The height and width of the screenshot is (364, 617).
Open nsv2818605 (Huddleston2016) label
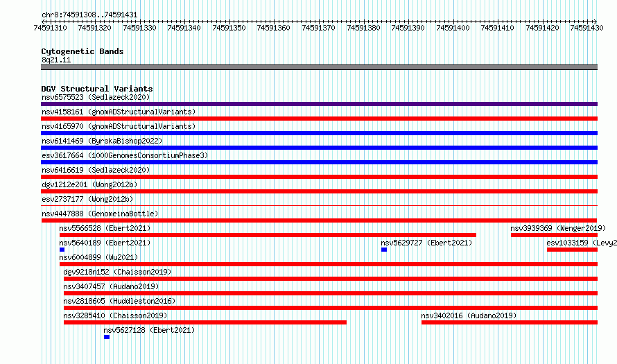pyautogui.click(x=119, y=301)
